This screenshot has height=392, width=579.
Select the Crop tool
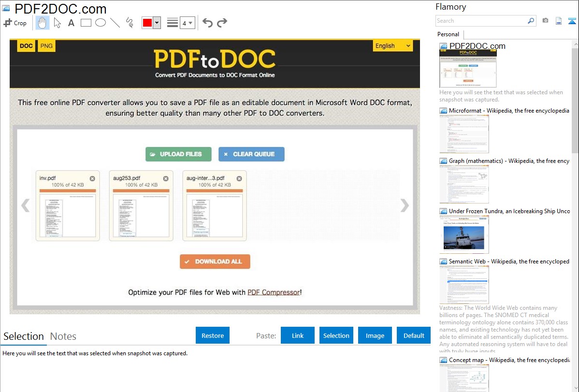click(15, 23)
